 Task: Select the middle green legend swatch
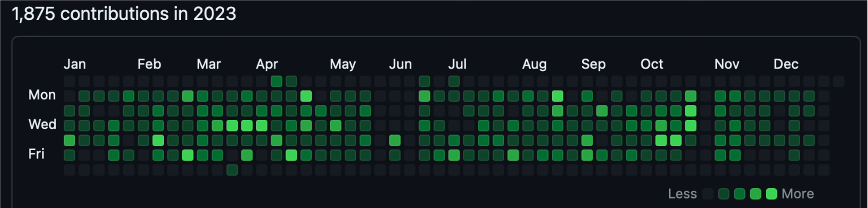(740, 194)
